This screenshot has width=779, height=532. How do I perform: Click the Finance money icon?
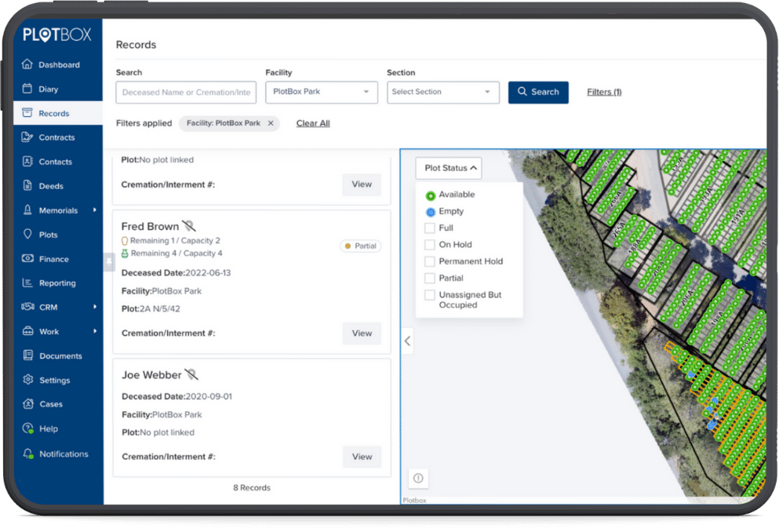point(27,259)
